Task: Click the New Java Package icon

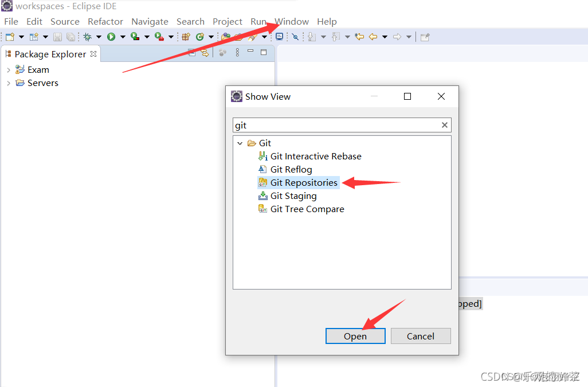Action: coord(186,37)
